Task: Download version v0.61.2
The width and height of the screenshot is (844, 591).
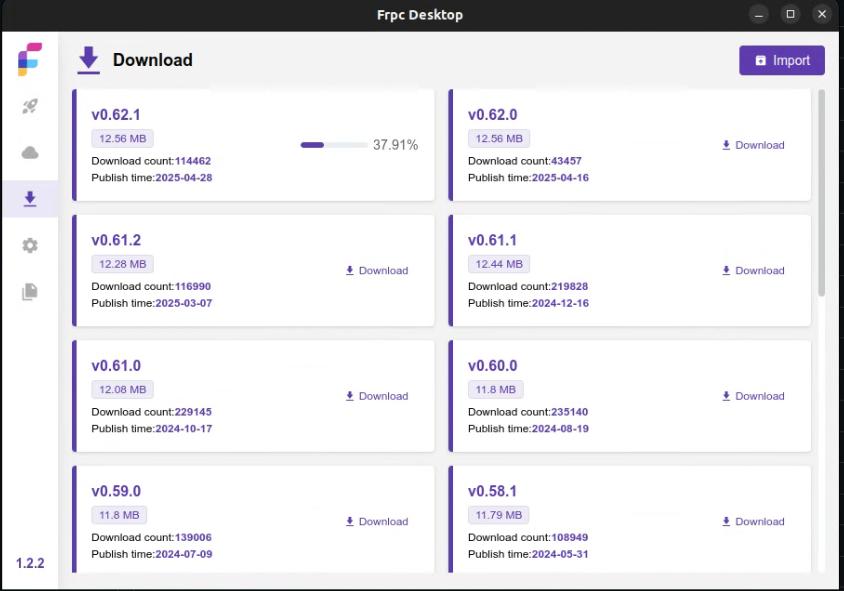Action: pos(377,271)
